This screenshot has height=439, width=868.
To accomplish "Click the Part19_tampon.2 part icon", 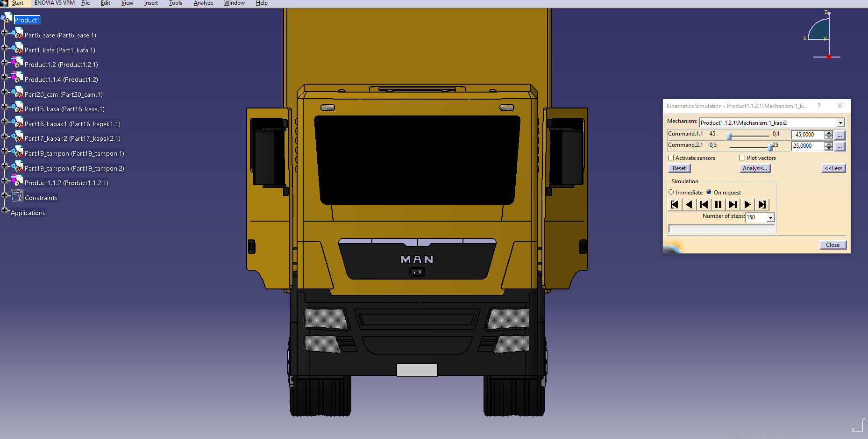I will click(x=17, y=167).
